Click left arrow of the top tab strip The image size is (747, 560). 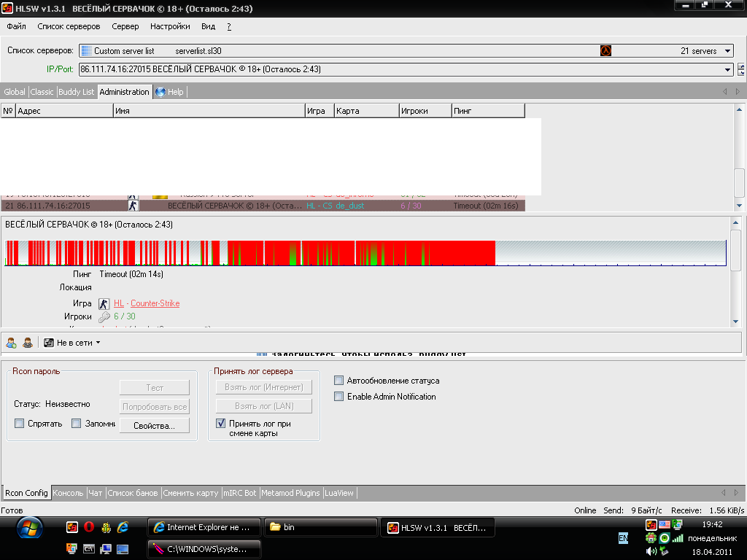(725, 91)
